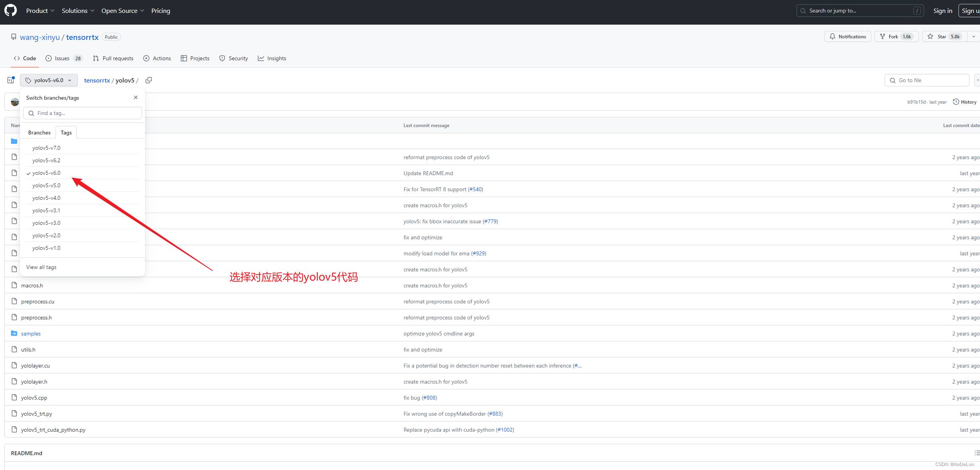Choose tag yolov5-v3.1
Viewport: 980px width, 470px height.
pyautogui.click(x=83, y=210)
